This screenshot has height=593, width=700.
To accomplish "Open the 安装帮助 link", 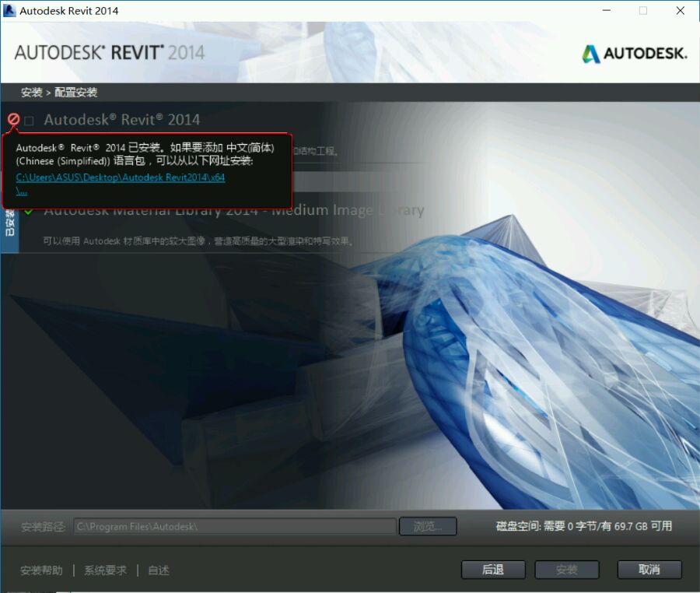I will (x=41, y=570).
